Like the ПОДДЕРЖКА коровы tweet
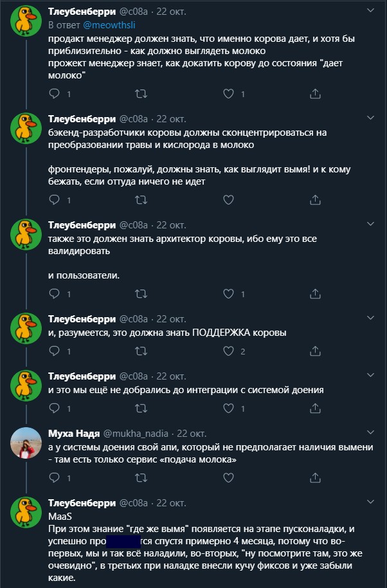This screenshot has height=588, width=387. click(x=228, y=351)
